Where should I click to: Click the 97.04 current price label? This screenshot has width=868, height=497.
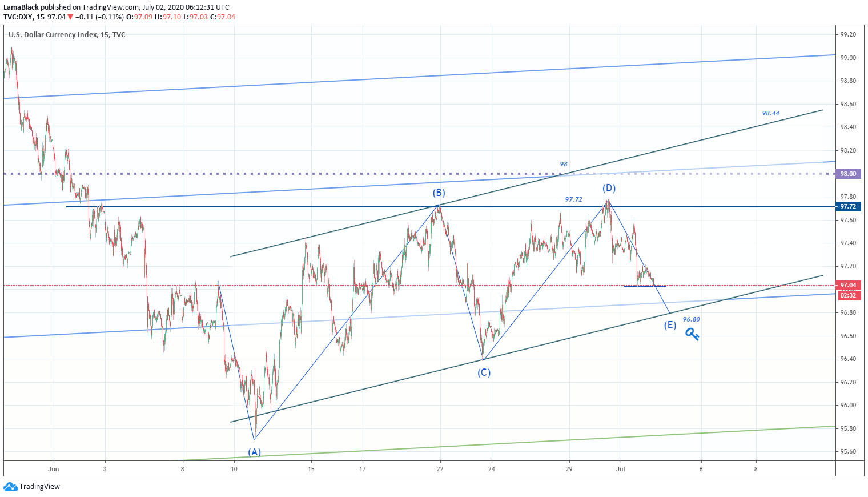coord(848,285)
